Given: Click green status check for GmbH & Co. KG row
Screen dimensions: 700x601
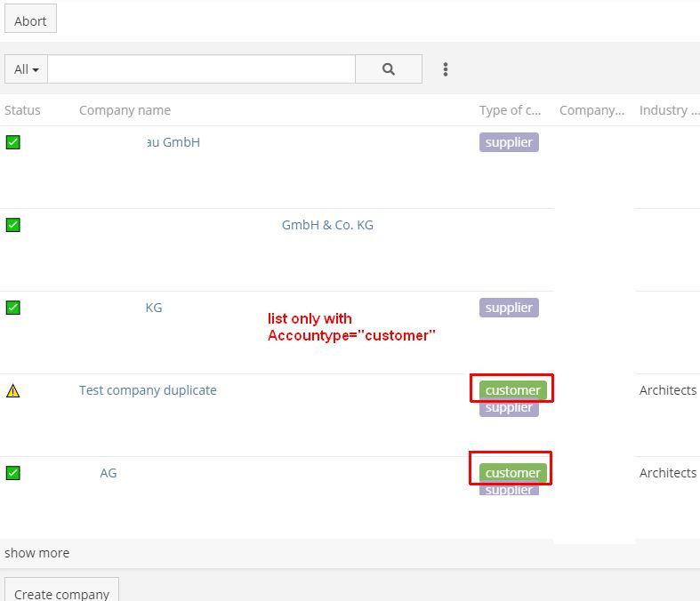Looking at the screenshot, I should pyautogui.click(x=12, y=225).
